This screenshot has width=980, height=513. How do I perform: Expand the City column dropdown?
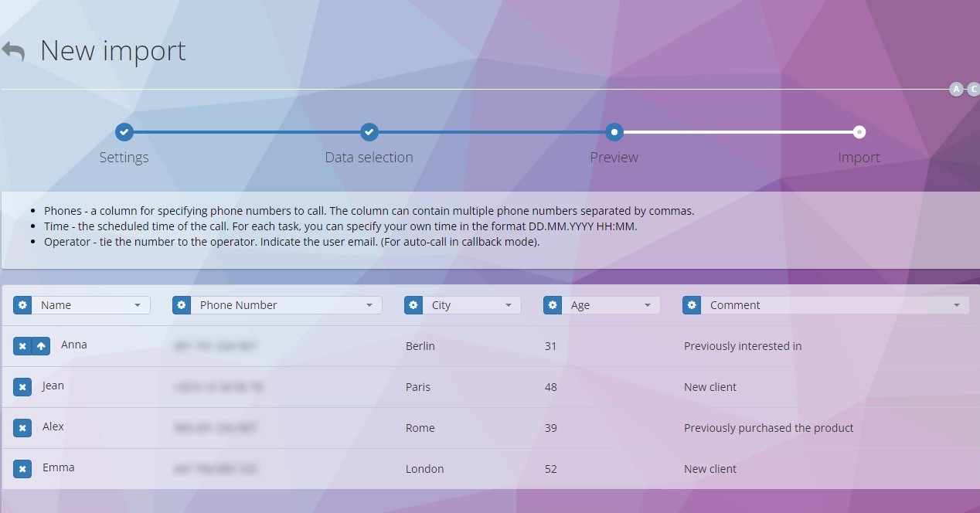471,305
